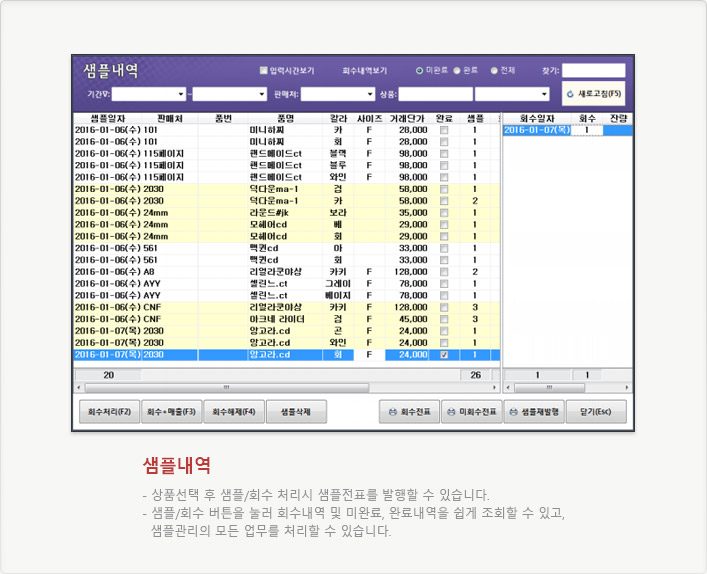Click the 샘플삭제 button
Viewport: 707px width, 574px height.
click(x=296, y=412)
